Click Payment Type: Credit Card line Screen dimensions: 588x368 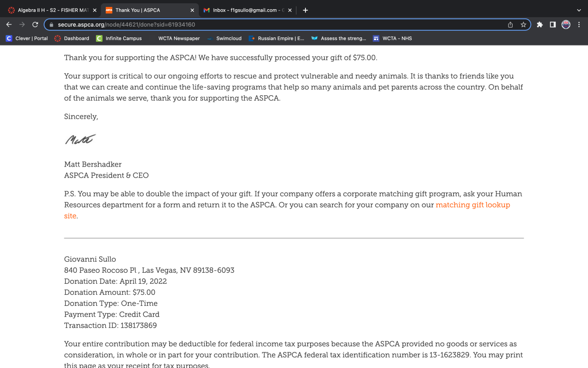point(112,315)
